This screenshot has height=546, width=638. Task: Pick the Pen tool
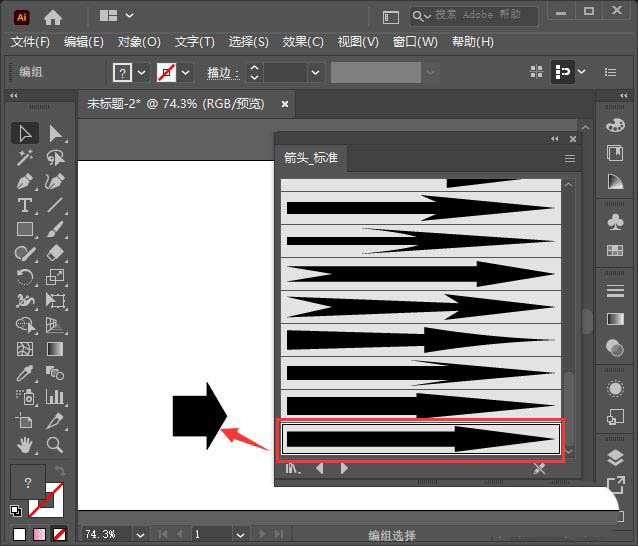click(x=25, y=181)
